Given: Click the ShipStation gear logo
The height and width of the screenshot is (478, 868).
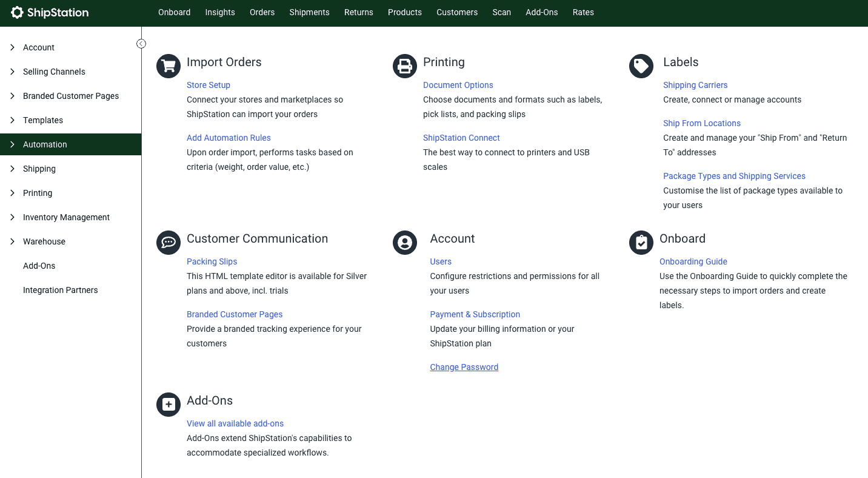Looking at the screenshot, I should [18, 13].
